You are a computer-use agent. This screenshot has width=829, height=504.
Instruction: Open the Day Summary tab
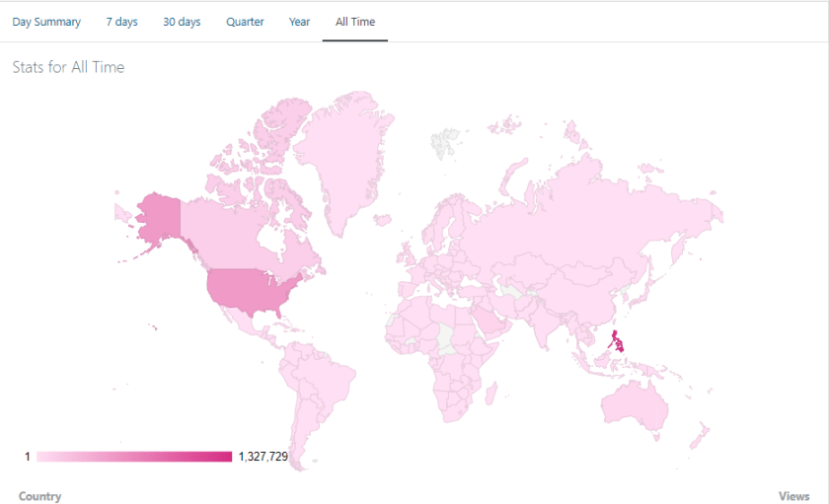click(46, 22)
